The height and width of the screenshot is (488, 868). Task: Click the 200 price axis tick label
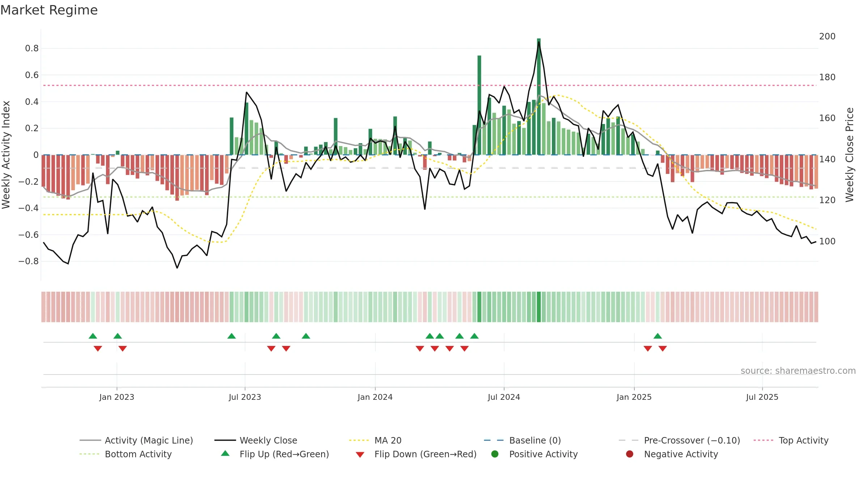pyautogui.click(x=827, y=36)
